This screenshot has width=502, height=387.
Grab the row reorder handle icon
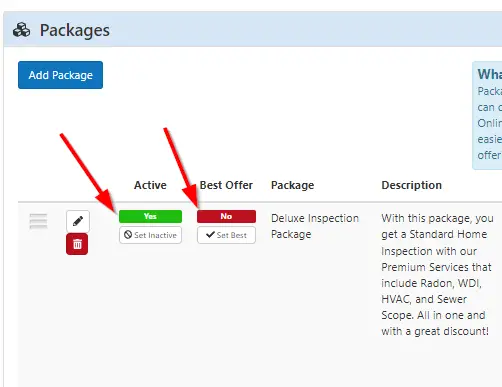pos(38,221)
